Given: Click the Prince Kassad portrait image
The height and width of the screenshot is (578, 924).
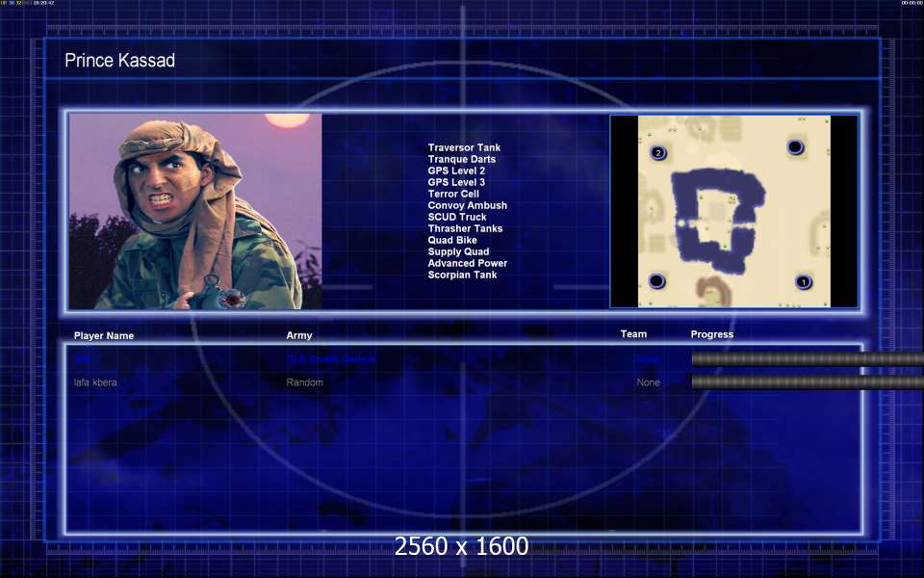Looking at the screenshot, I should coord(195,211).
